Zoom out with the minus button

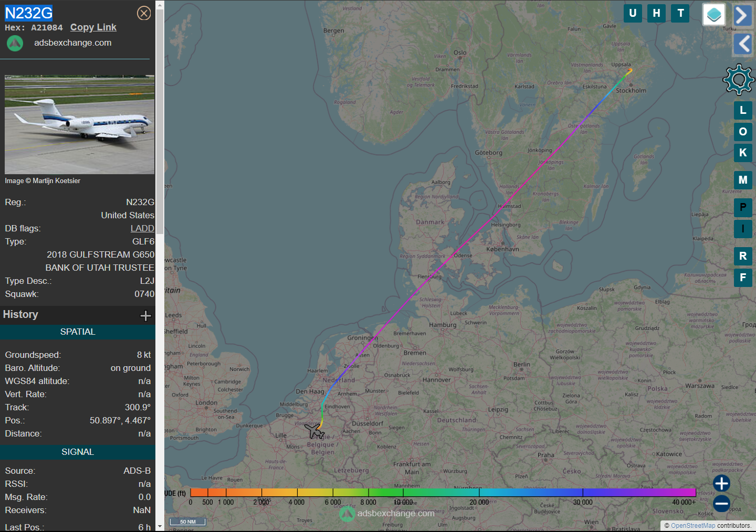tap(721, 504)
